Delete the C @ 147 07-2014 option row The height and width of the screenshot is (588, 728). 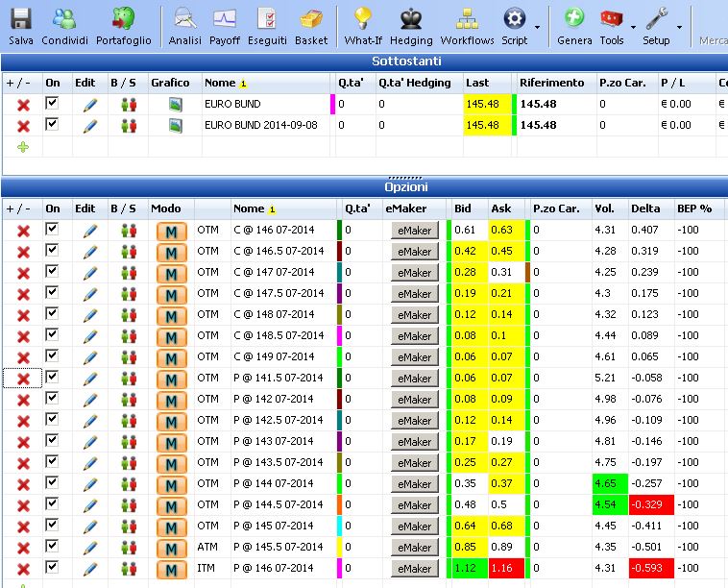[x=23, y=273]
